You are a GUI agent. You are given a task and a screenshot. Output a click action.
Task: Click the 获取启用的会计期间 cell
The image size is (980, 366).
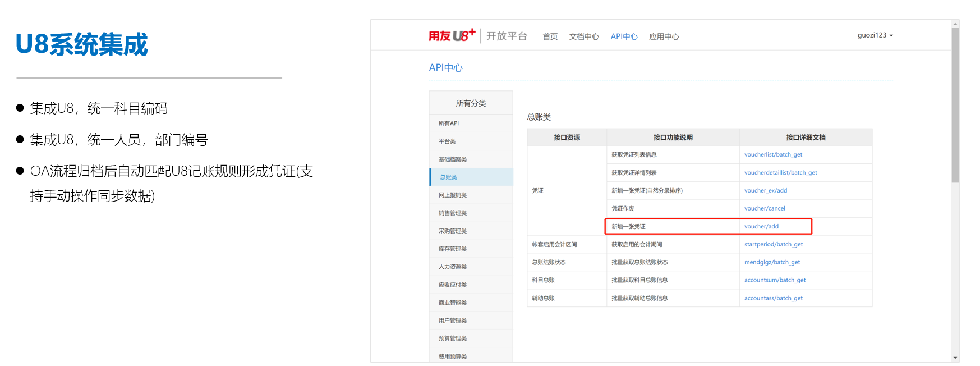673,244
